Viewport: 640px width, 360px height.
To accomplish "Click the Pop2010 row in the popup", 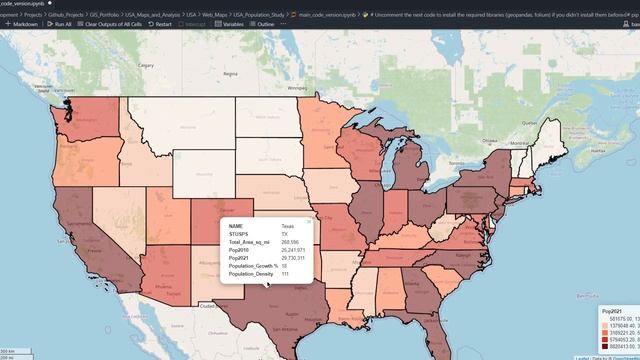I will click(x=267, y=250).
